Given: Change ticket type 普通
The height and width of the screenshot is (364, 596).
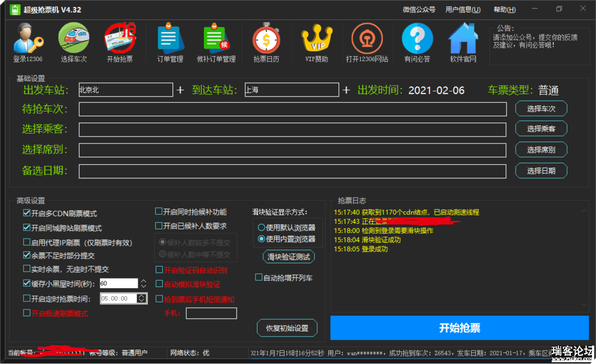Looking at the screenshot, I should point(548,90).
